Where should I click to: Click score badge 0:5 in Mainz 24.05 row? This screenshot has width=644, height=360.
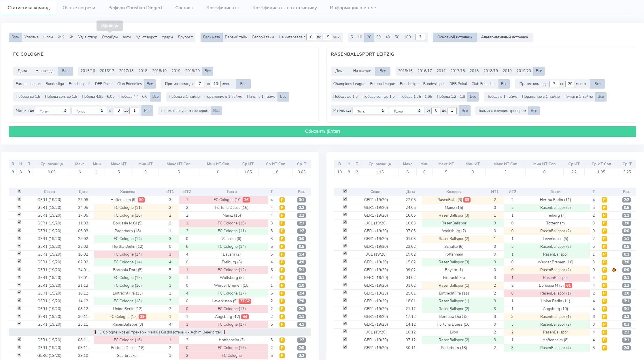626,207
